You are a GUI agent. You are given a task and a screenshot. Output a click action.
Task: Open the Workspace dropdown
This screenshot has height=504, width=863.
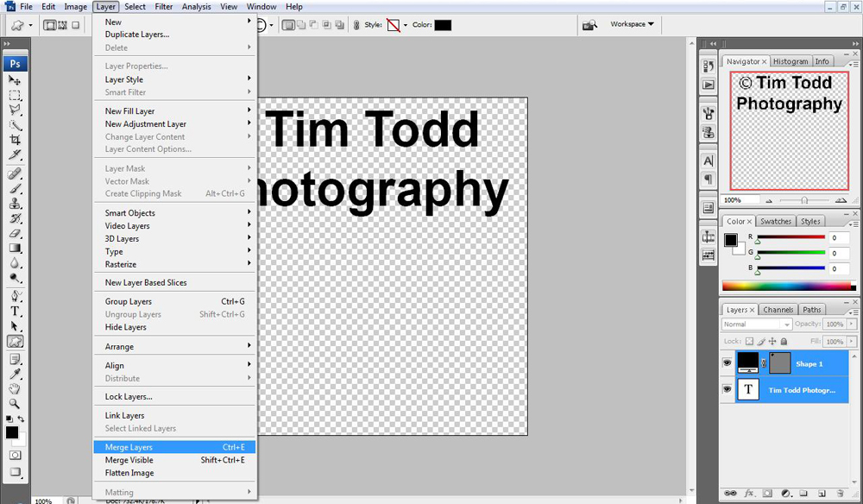632,24
